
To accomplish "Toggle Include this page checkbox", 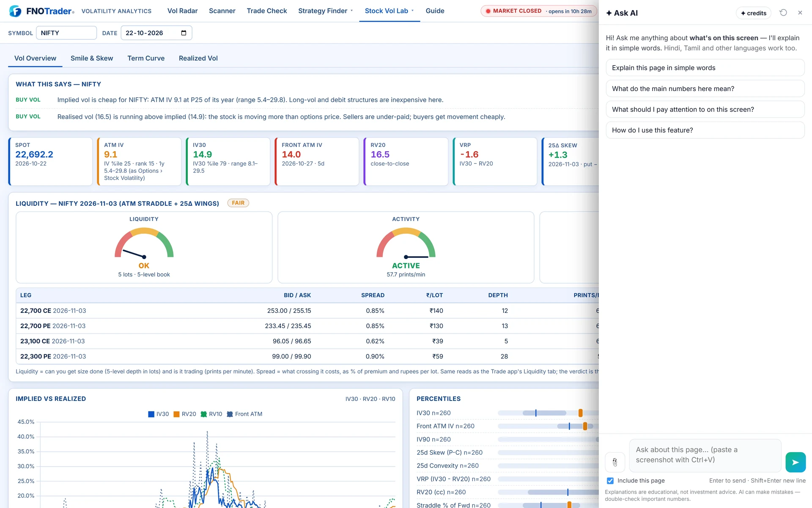I will click(x=610, y=480).
